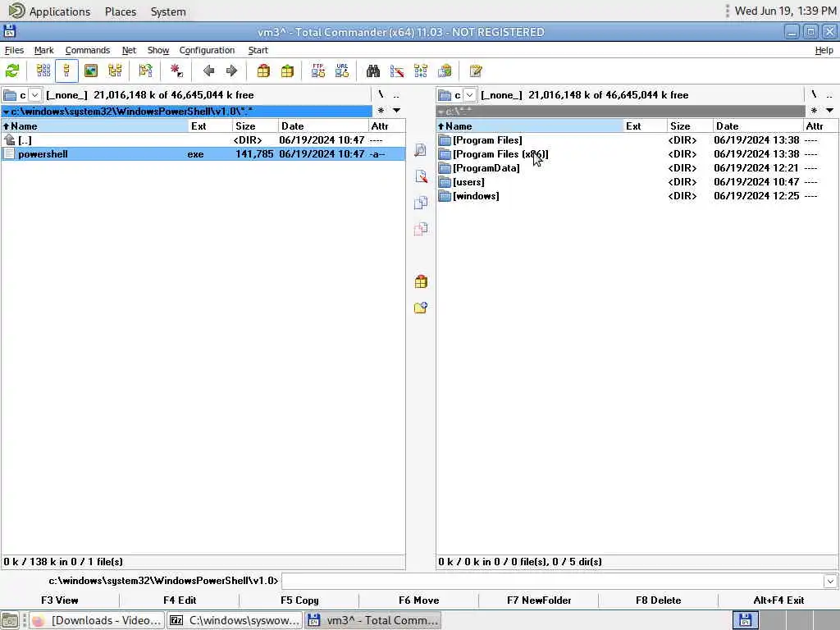Click the F5 Copy button
This screenshot has height=630, width=840.
[299, 600]
